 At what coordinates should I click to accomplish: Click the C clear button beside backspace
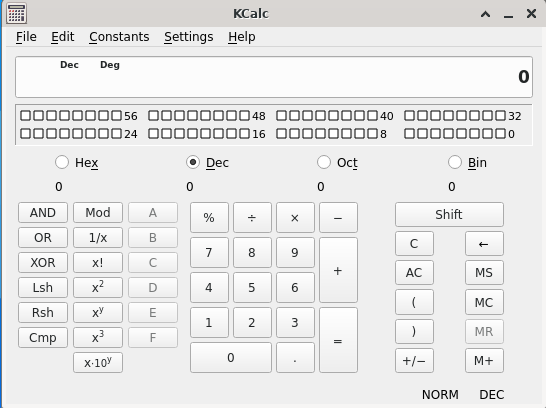pyautogui.click(x=414, y=243)
